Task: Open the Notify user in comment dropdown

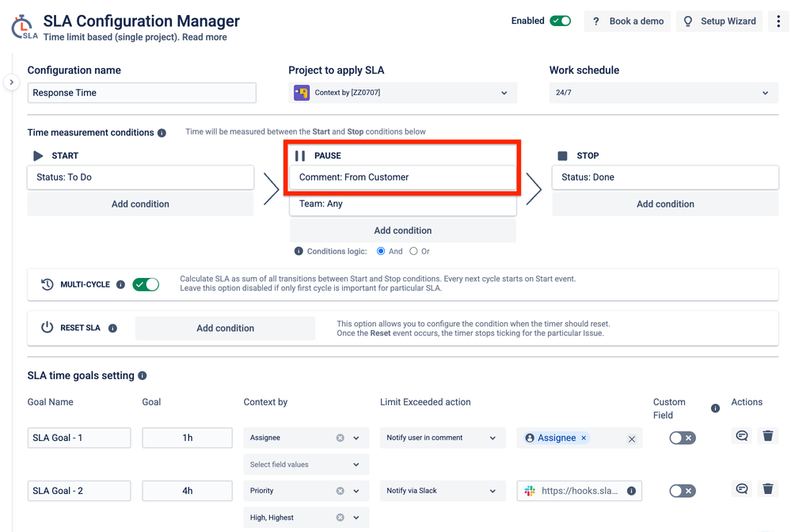Action: tap(443, 439)
